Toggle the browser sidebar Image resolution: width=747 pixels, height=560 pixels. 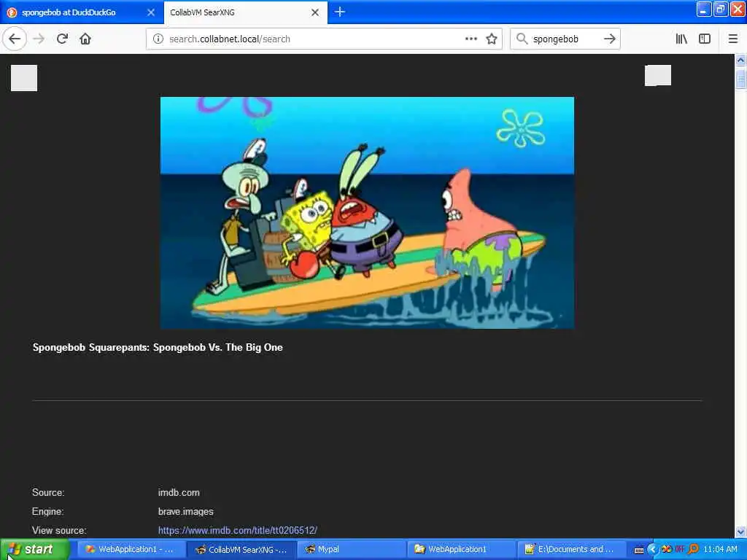(x=705, y=39)
